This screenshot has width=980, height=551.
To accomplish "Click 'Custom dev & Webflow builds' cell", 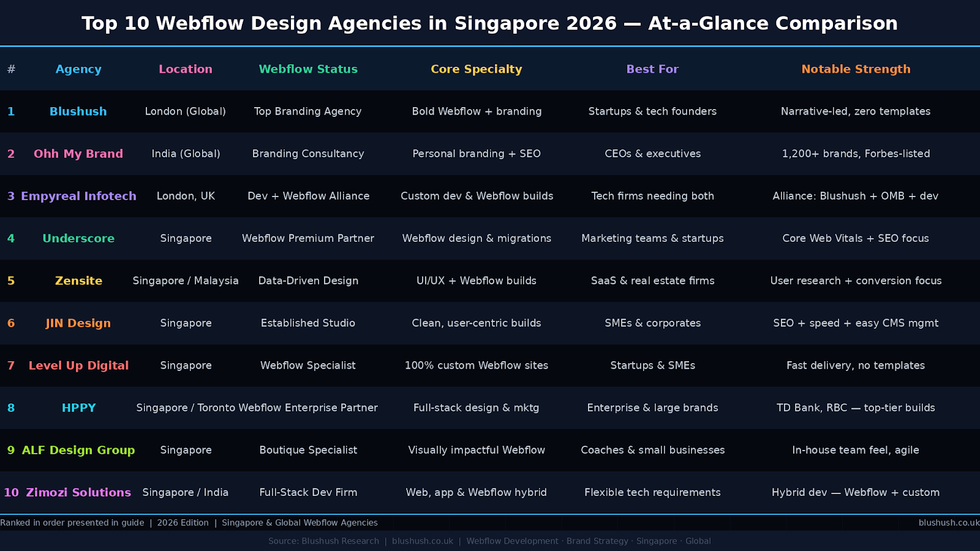I will pos(477,196).
